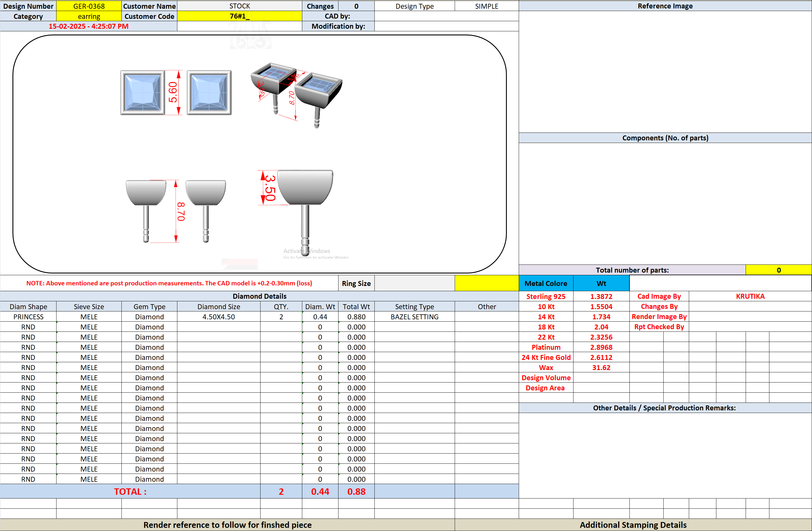Click the Rpt Checked By label
Image resolution: width=812 pixels, height=531 pixels.
pyautogui.click(x=659, y=327)
